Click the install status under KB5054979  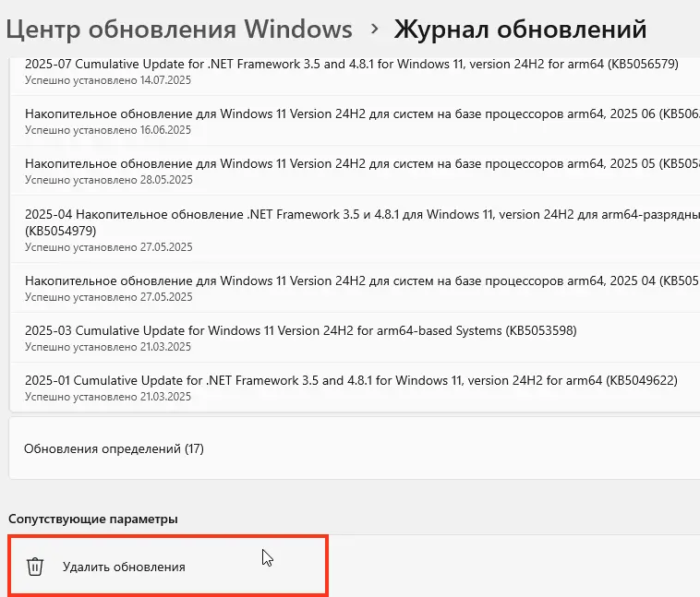[108, 247]
